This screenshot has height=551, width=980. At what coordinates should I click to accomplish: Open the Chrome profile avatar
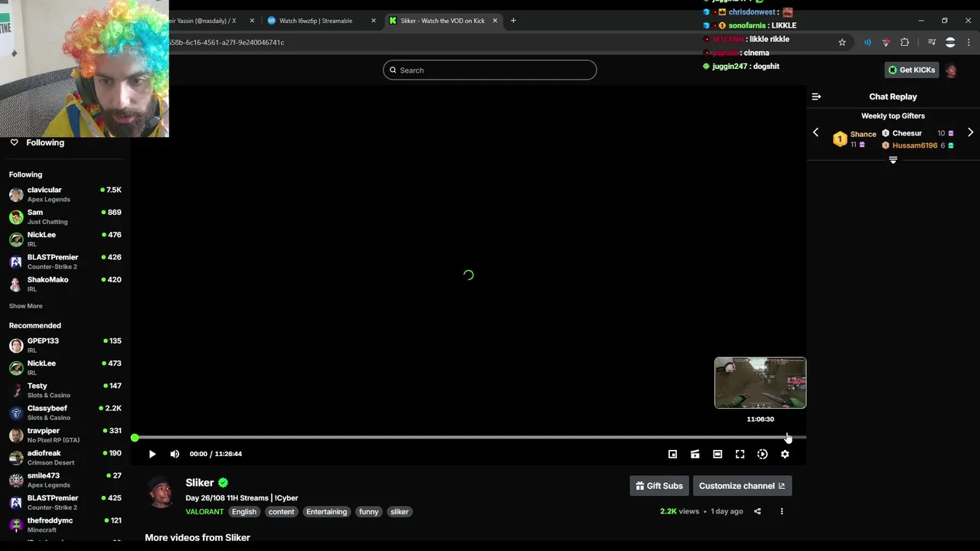[950, 42]
